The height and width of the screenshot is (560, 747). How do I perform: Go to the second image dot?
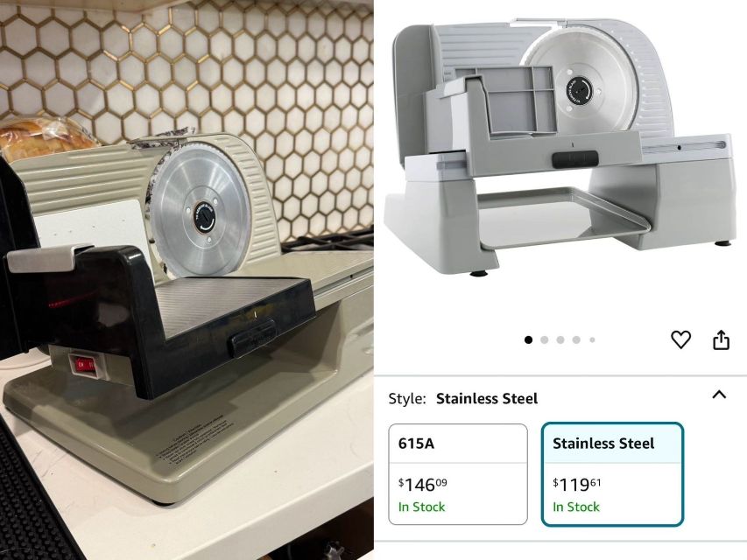point(544,339)
